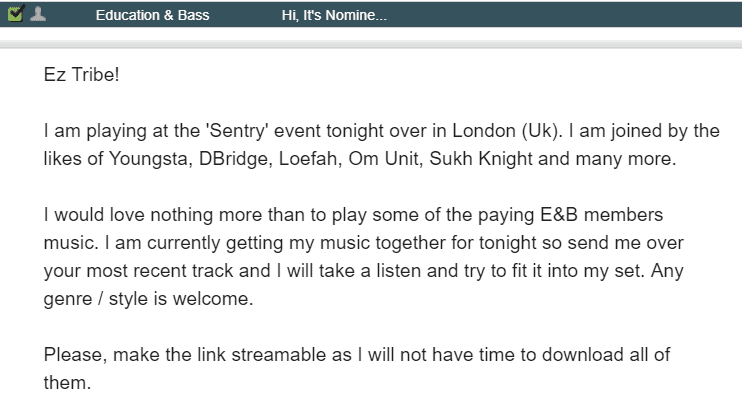Click the gray divider bar below the header
The image size is (742, 412).
371,45
